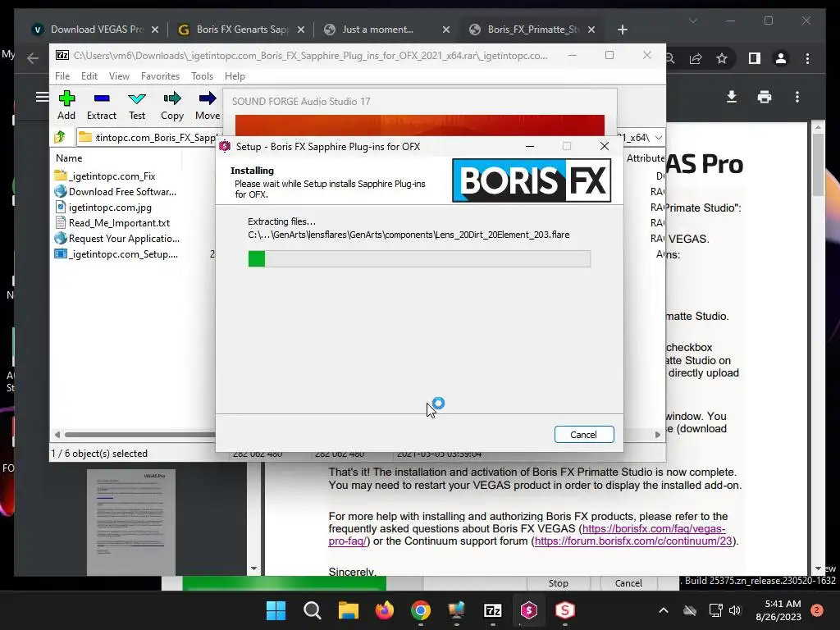Close the Boris FX Genarts tab
Screen dimensions: 840x630
point(300,30)
